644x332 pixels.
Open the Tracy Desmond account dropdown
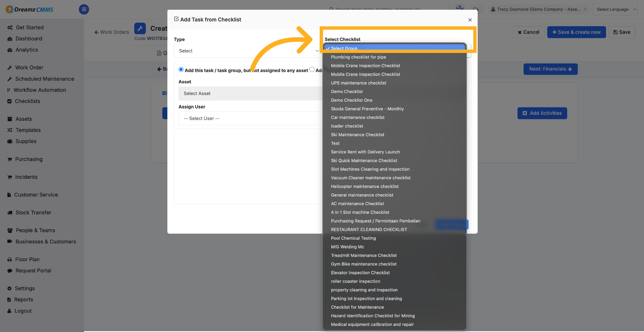[539, 9]
